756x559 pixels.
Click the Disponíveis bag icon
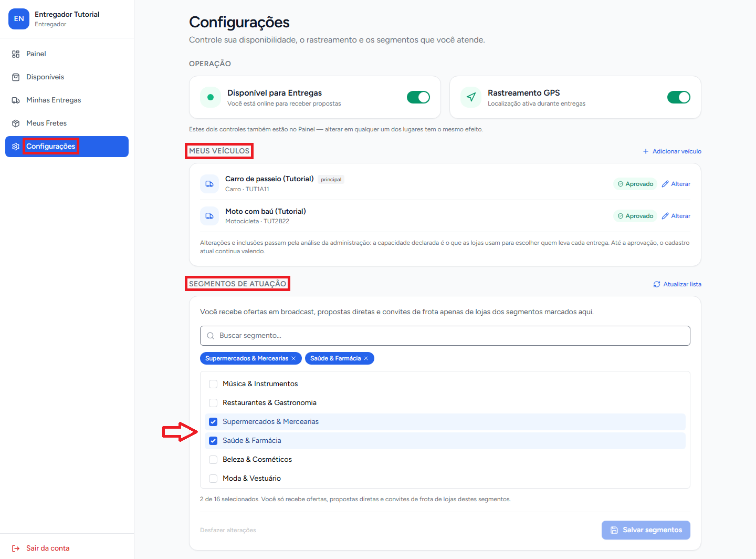16,77
